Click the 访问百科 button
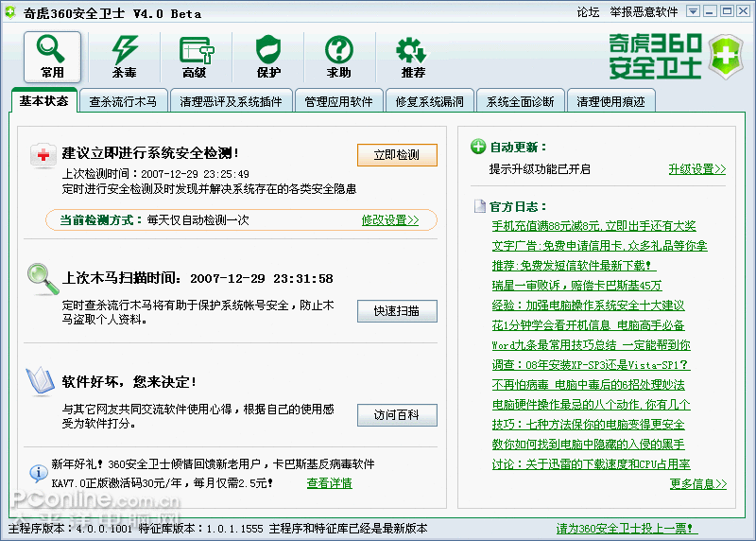Screen dimensions: 756x541 click(397, 414)
